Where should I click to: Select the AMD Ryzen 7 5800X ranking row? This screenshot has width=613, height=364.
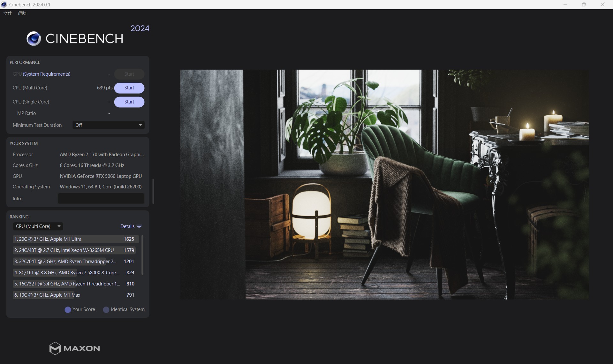click(76, 273)
